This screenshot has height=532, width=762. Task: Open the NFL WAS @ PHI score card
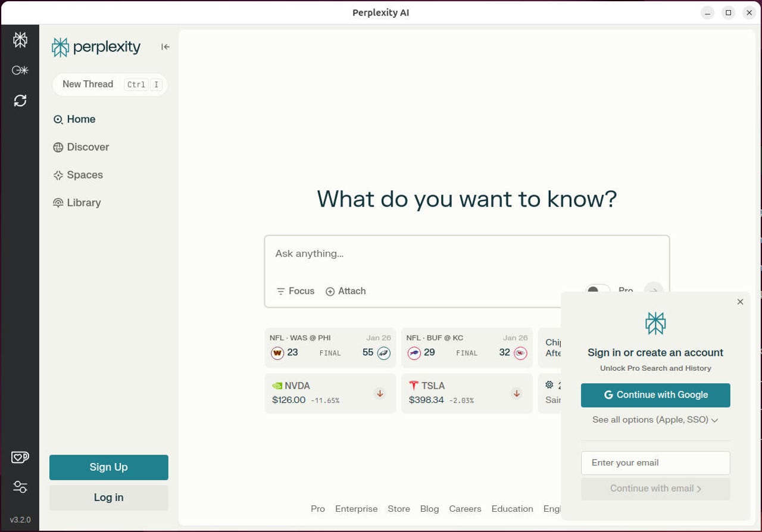coord(330,348)
